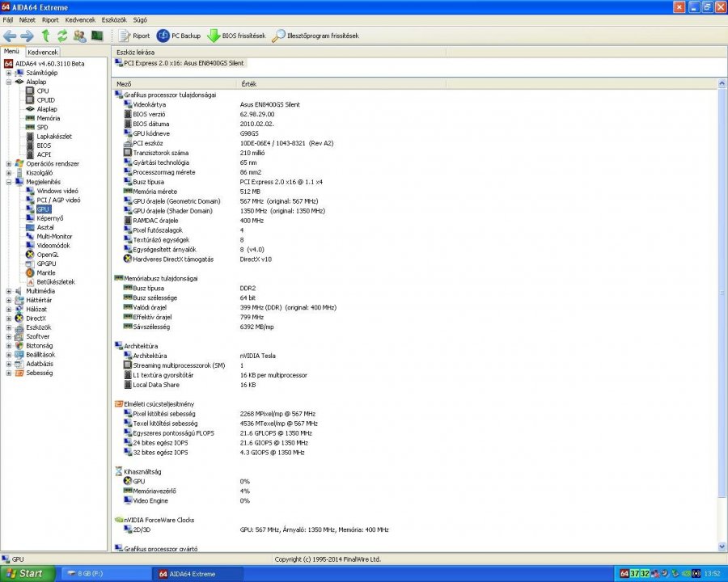This screenshot has height=582, width=728.
Task: Select Asztal in the tree
Action: (x=45, y=227)
